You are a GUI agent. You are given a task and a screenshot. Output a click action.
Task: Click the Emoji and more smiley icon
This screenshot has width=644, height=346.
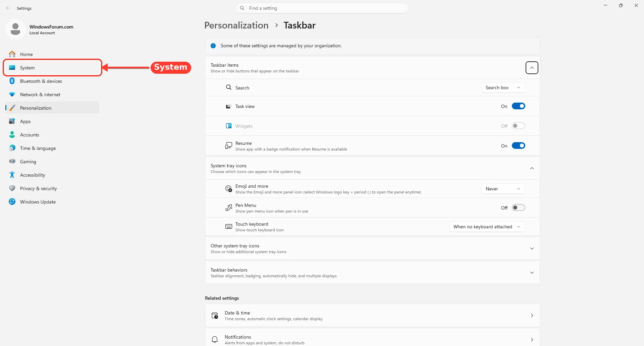(228, 189)
